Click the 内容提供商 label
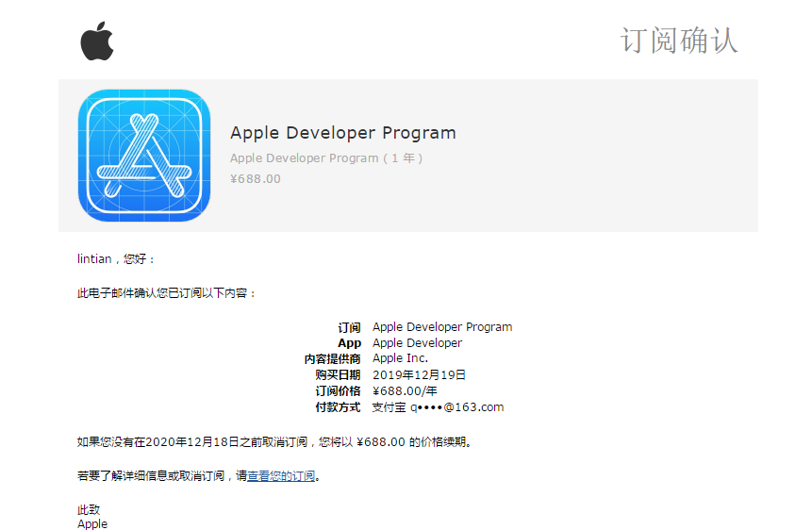The height and width of the screenshot is (530, 812). point(332,359)
